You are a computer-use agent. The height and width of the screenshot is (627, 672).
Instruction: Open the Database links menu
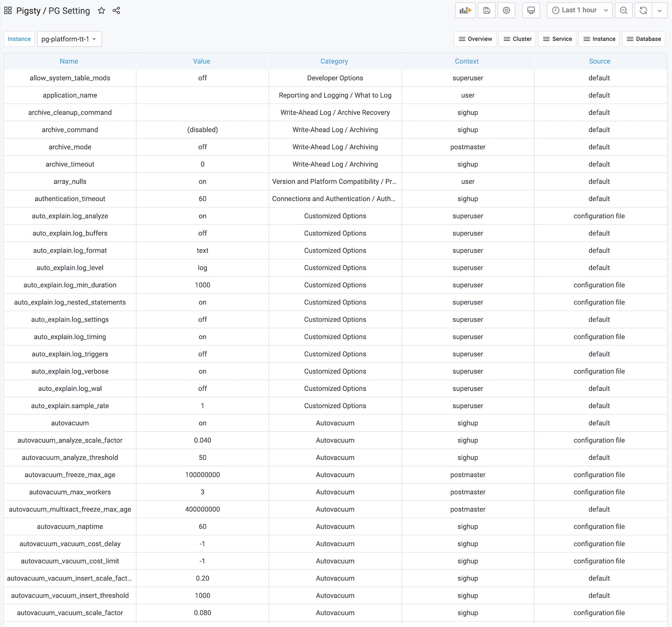(x=644, y=39)
